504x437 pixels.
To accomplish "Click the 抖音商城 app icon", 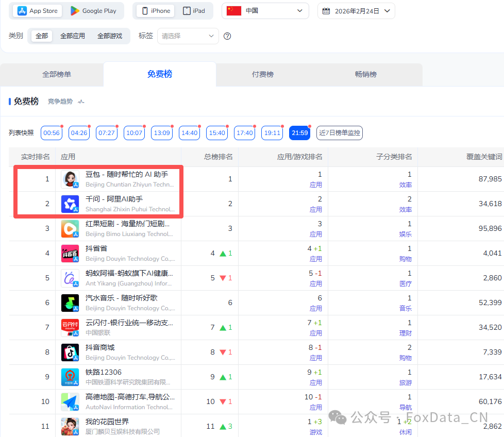I will (x=70, y=352).
